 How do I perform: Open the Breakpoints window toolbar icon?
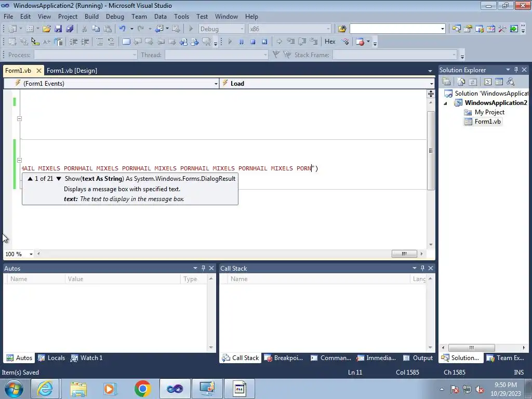pyautogui.click(x=361, y=42)
